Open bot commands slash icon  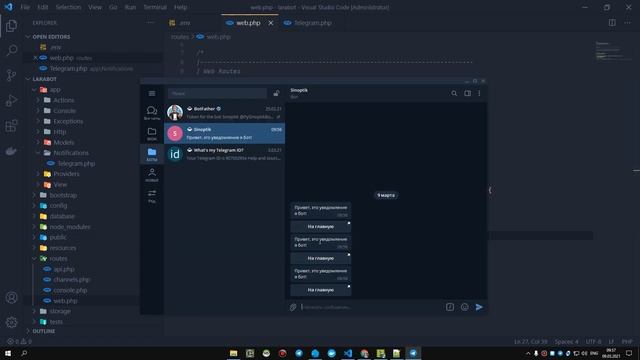(x=450, y=307)
